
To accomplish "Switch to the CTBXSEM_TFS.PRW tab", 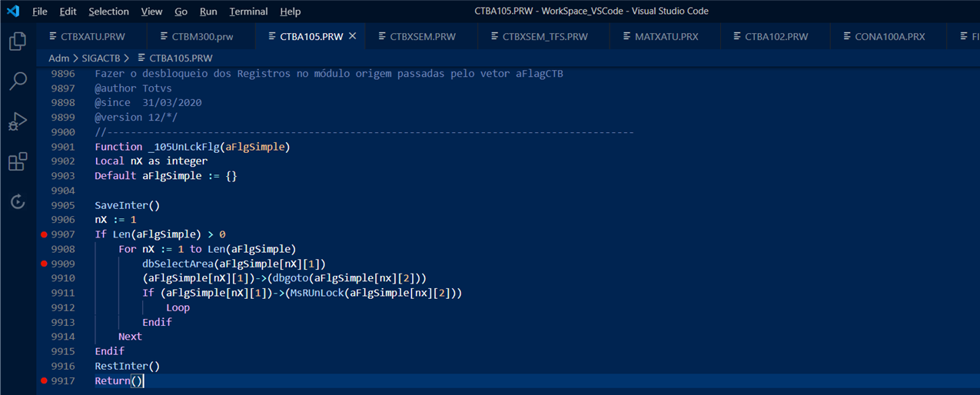I will [544, 36].
